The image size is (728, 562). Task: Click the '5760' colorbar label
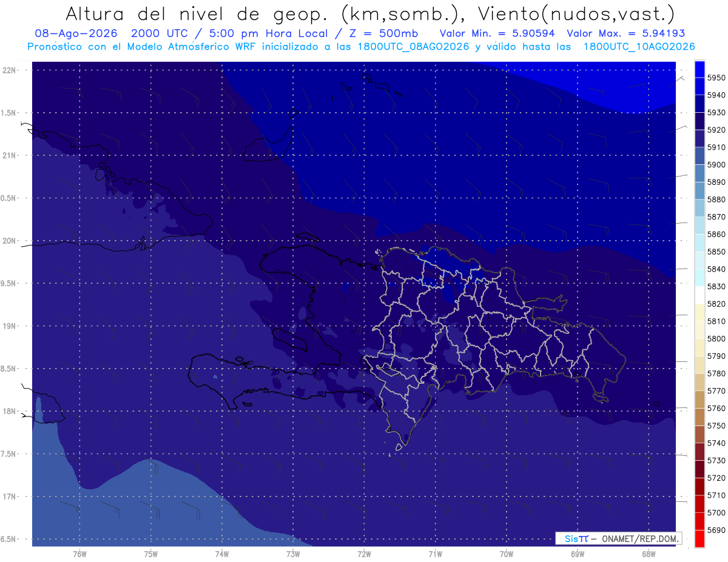tap(716, 408)
